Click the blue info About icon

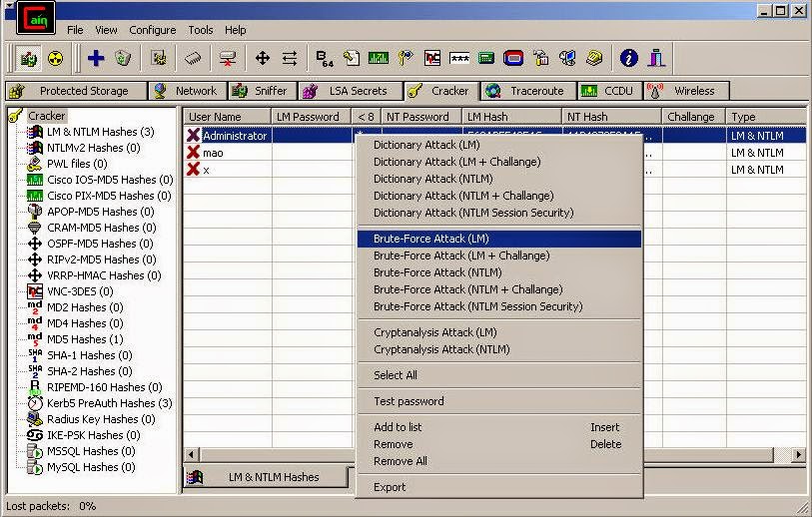point(628,58)
